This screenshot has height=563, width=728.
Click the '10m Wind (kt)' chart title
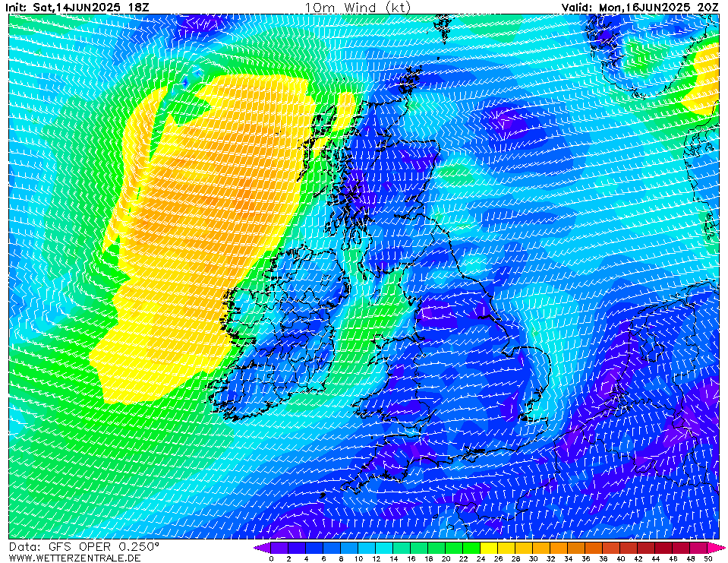358,8
